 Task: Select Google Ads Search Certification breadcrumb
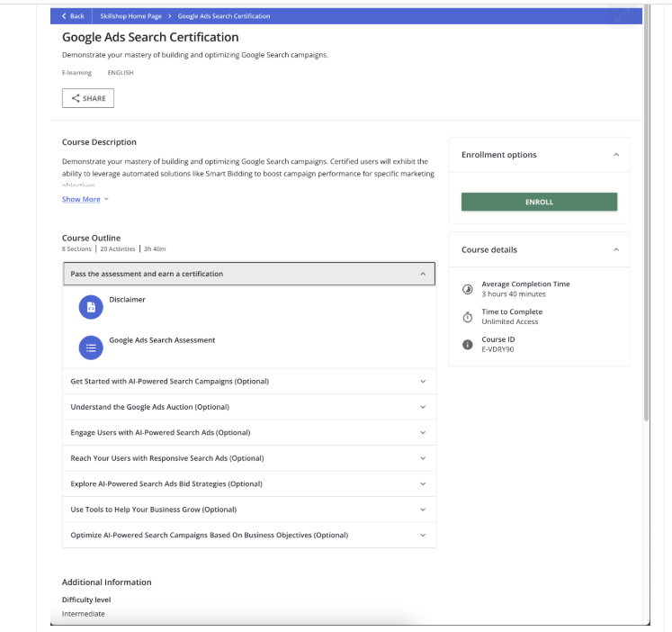(223, 16)
